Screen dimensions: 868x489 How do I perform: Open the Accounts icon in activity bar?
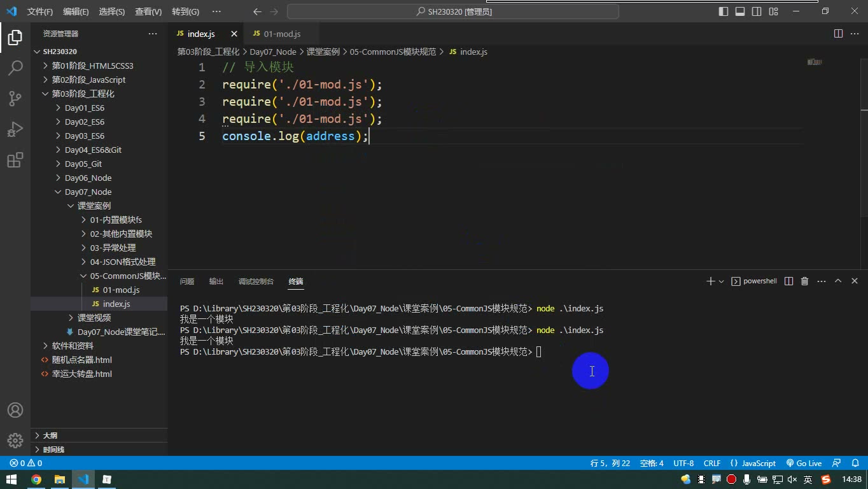(x=15, y=410)
